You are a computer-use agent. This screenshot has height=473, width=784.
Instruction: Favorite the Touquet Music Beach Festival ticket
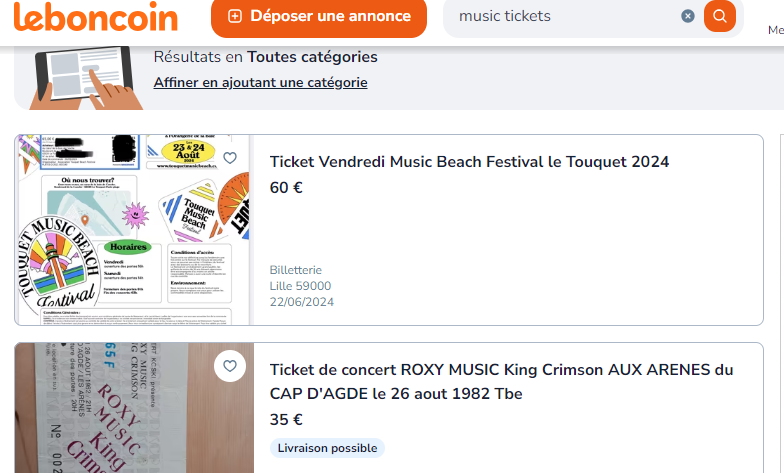pos(230,158)
